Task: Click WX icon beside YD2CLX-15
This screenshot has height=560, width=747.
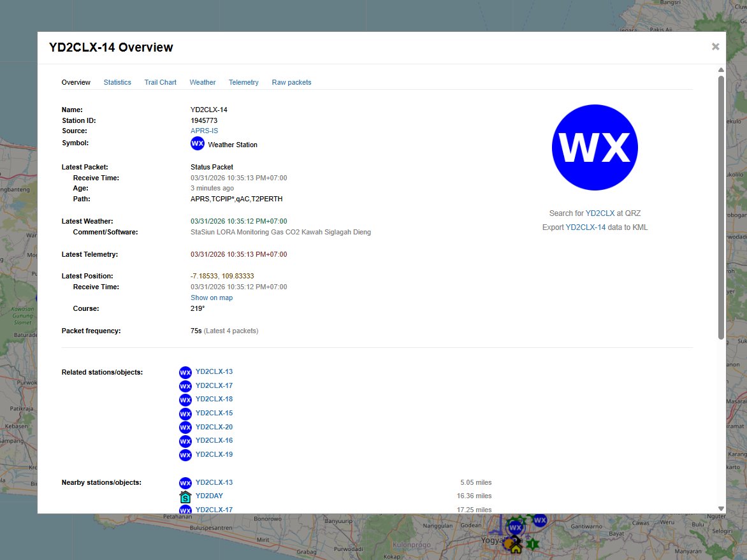Action: [185, 414]
